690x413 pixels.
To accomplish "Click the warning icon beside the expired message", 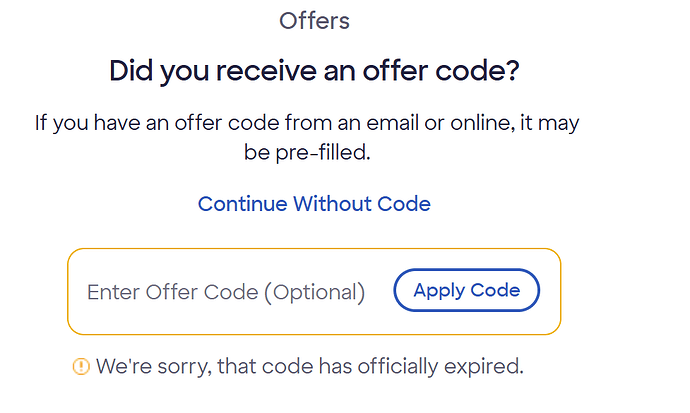I will [82, 367].
